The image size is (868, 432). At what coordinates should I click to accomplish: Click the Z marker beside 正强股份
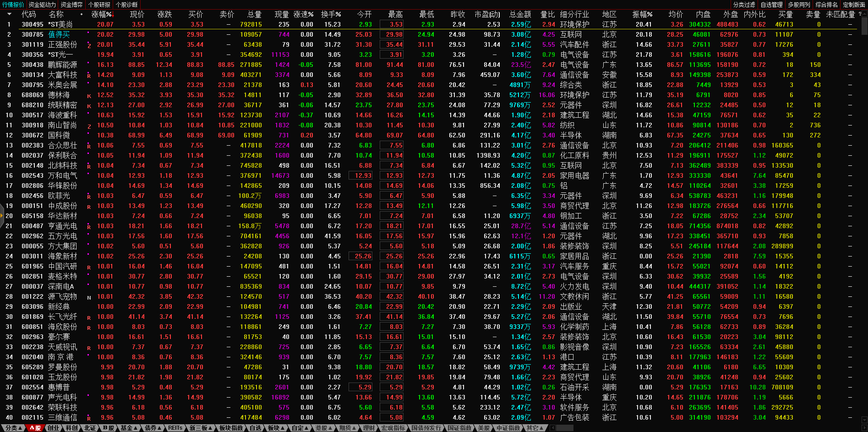(89, 45)
